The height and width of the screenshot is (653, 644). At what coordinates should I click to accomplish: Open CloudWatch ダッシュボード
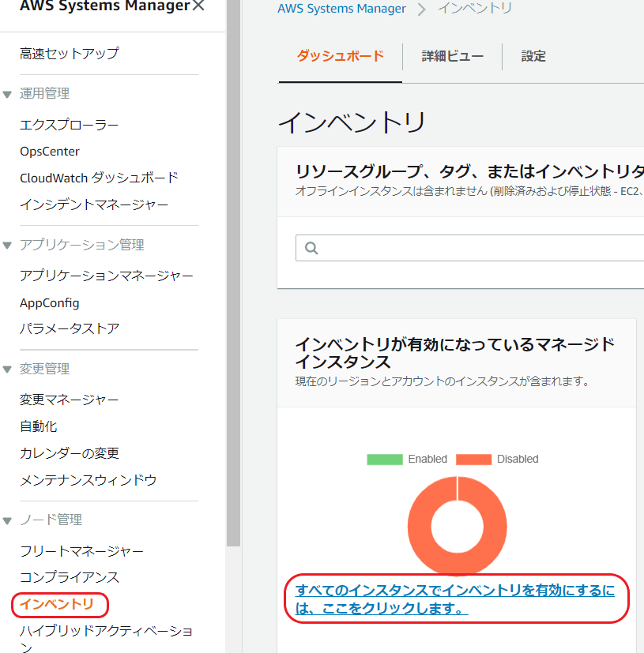(100, 178)
